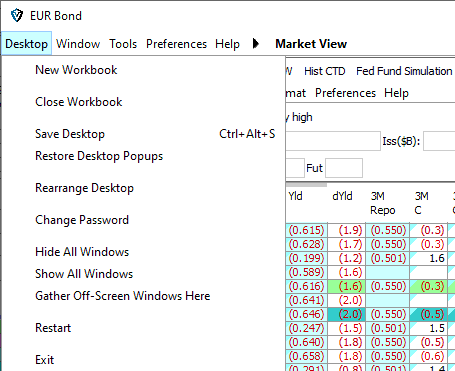Click the input field left of Iss($B)
Image resolution: width=455 pixels, height=371 pixels.
point(333,141)
